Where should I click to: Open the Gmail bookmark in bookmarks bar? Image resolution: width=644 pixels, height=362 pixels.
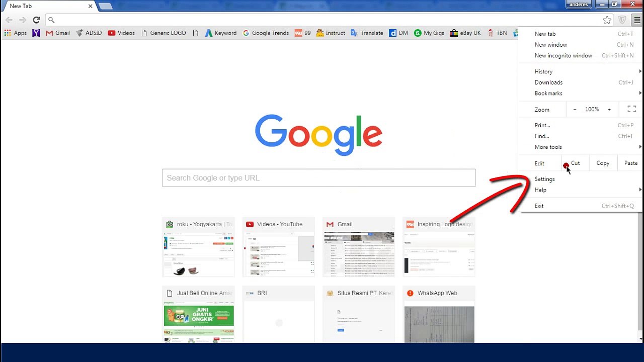coord(57,33)
